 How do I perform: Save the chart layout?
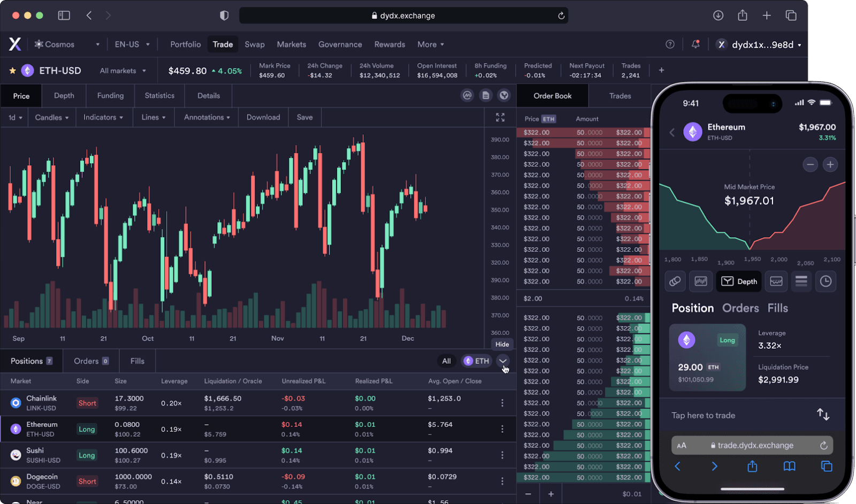(304, 117)
